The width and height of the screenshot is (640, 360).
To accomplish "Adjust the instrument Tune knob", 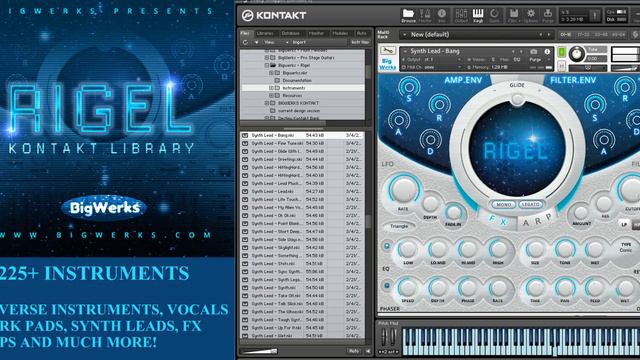I will pyautogui.click(x=576, y=53).
